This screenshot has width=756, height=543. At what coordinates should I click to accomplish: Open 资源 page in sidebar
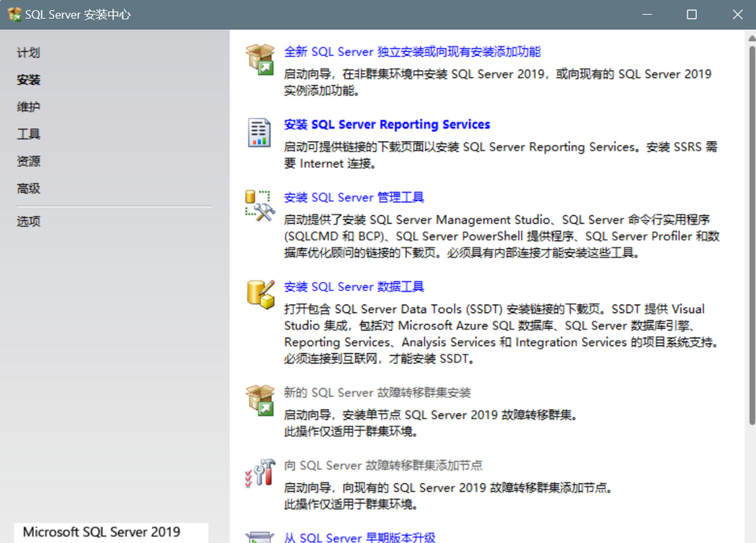[x=28, y=162]
